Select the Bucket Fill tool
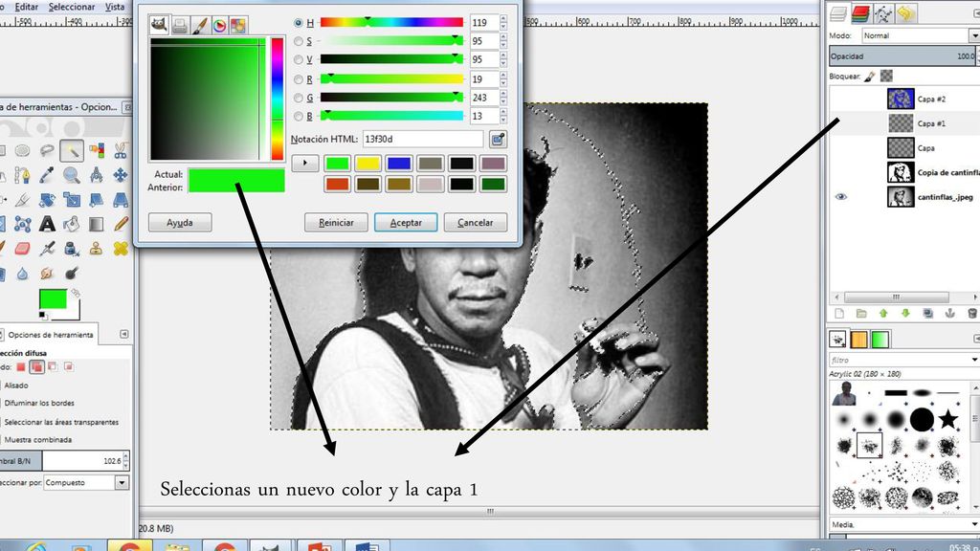This screenshot has height=551, width=980. click(72, 224)
